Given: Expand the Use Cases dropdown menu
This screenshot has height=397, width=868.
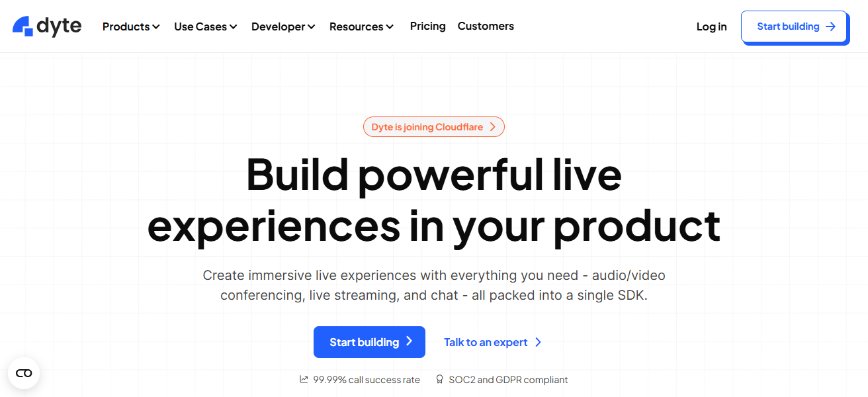Looking at the screenshot, I should pos(205,26).
